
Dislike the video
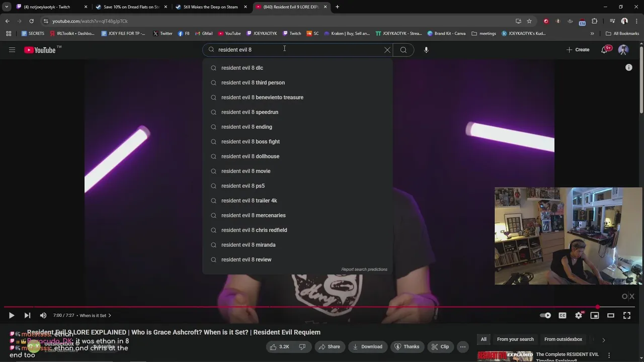302,346
